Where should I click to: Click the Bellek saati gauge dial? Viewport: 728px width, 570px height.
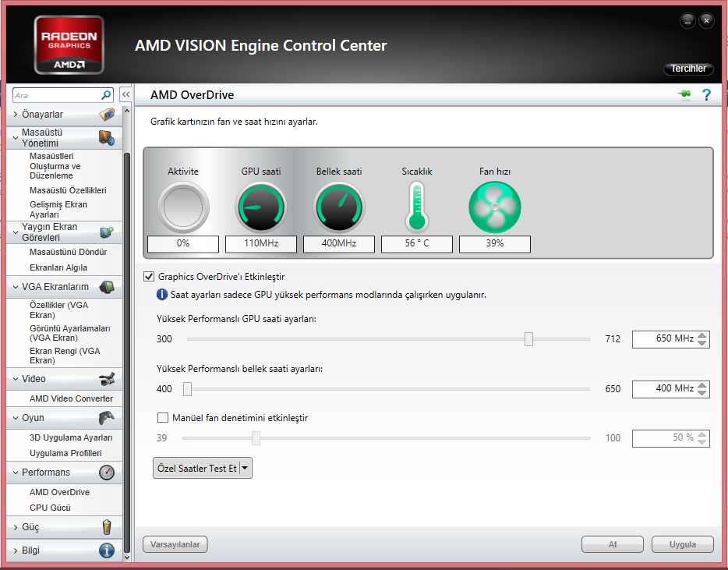click(x=339, y=207)
